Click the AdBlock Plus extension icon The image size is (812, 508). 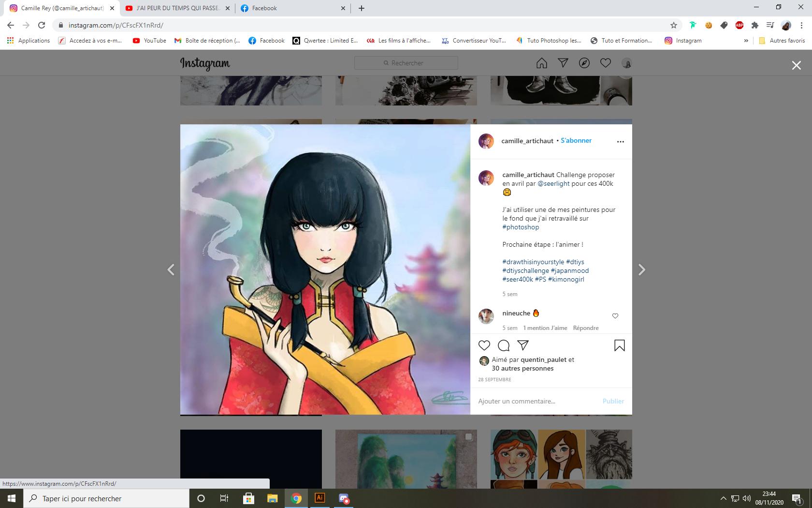click(739, 25)
